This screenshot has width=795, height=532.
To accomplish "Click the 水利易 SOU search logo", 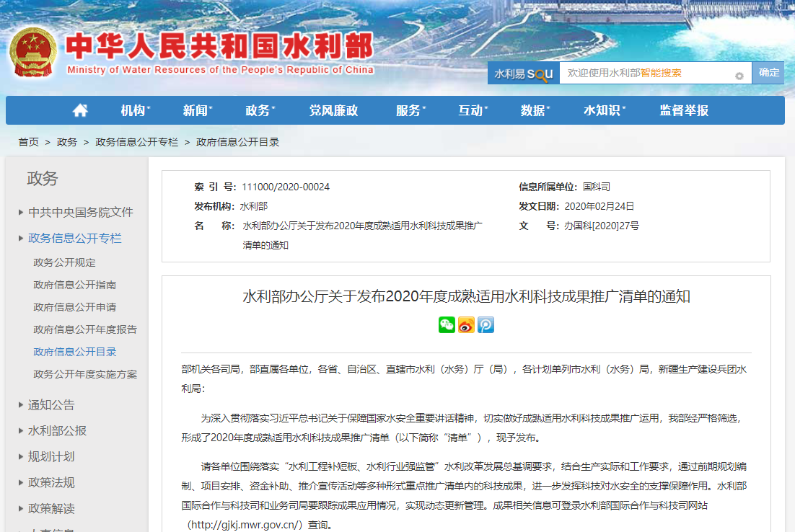I will pos(523,73).
